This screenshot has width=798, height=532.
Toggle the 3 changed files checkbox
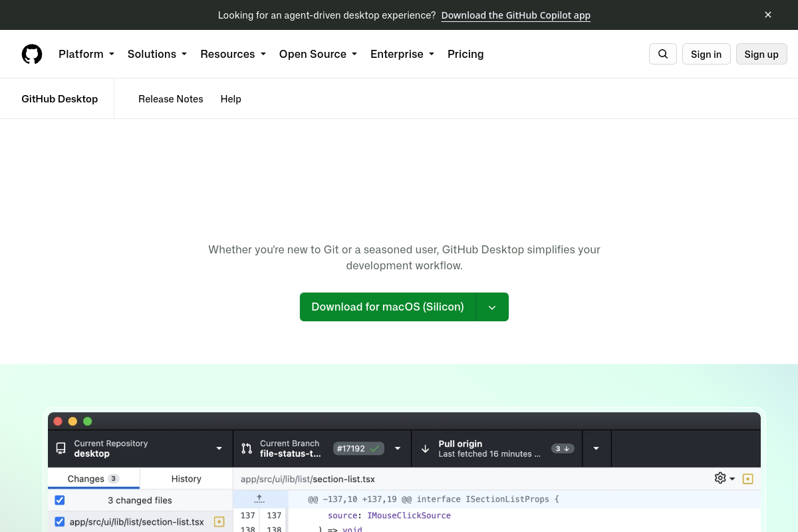pyautogui.click(x=60, y=500)
